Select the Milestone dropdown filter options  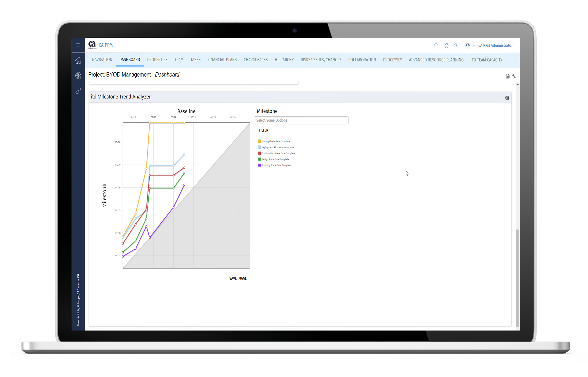pos(302,120)
